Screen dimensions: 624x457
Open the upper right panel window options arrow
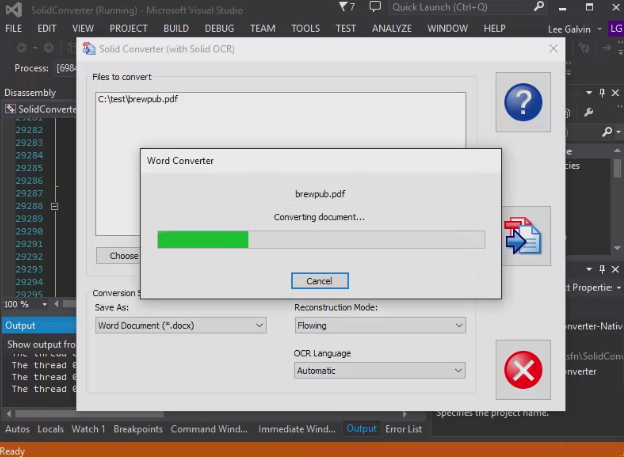pyautogui.click(x=589, y=93)
